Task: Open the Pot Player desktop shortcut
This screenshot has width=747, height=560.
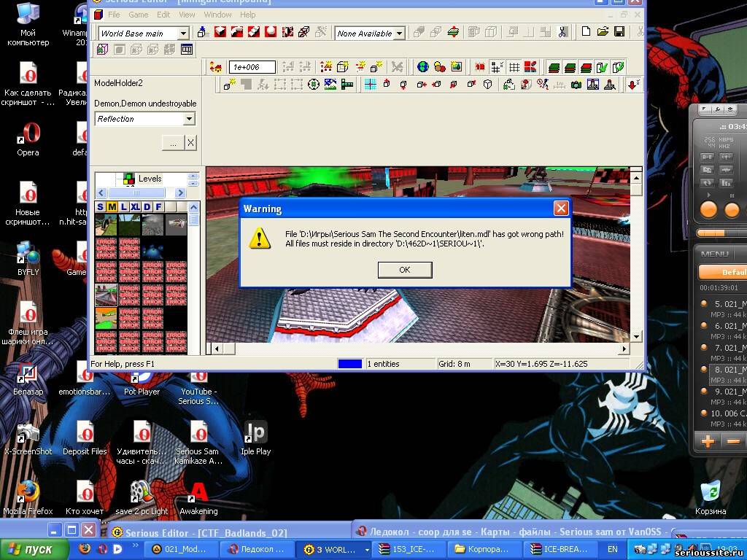Action: 142,381
